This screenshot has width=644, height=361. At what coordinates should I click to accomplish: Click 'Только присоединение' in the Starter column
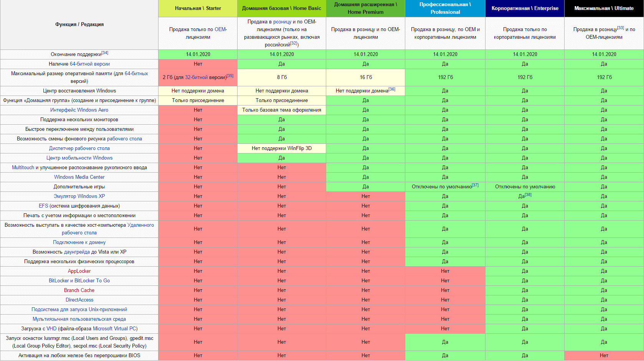[x=198, y=100]
